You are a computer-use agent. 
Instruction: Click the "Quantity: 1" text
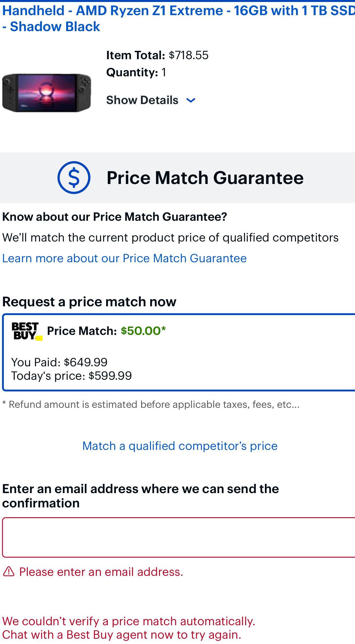(x=136, y=72)
